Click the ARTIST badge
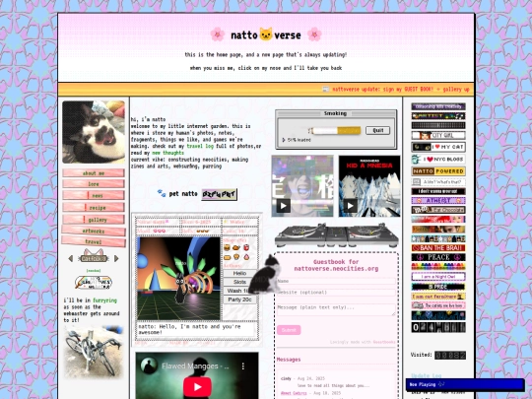 [x=438, y=116]
